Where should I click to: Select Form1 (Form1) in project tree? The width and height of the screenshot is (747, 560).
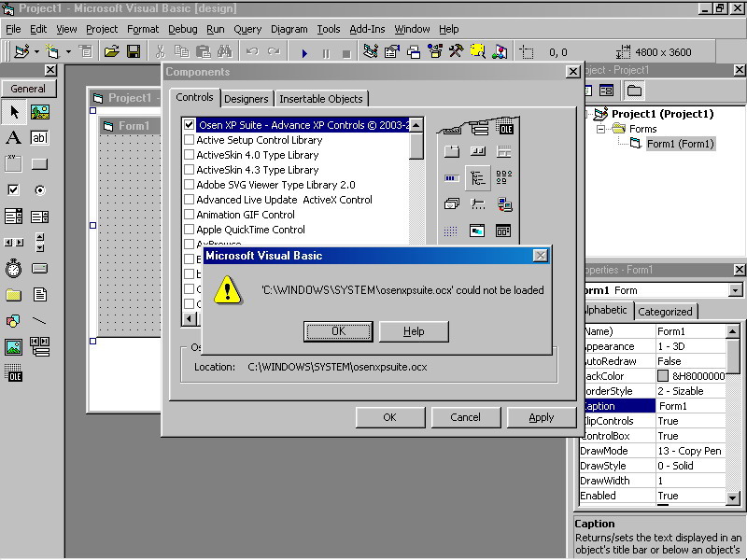point(680,144)
